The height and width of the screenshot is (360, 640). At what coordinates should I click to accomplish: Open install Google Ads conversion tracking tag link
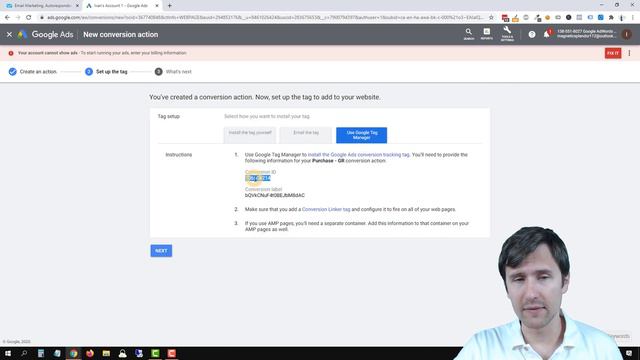coord(358,155)
